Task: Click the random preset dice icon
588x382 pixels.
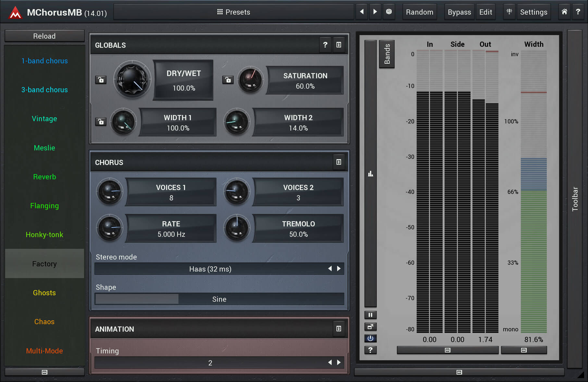Action: [x=389, y=12]
